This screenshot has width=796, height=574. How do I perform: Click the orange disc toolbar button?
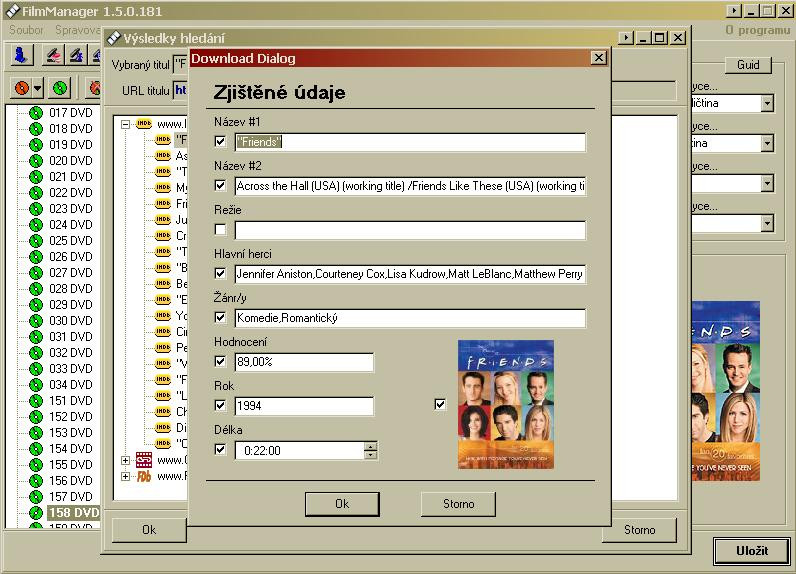[22, 88]
